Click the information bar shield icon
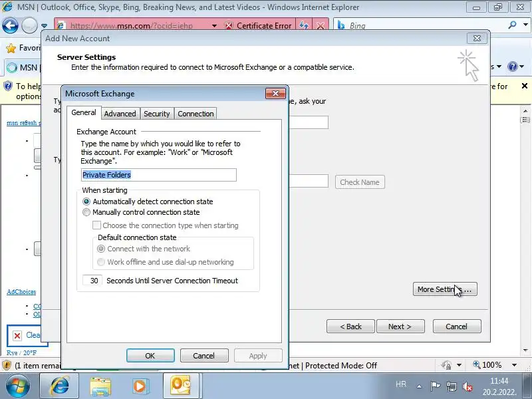This screenshot has height=399, width=532. pyautogui.click(x=8, y=86)
